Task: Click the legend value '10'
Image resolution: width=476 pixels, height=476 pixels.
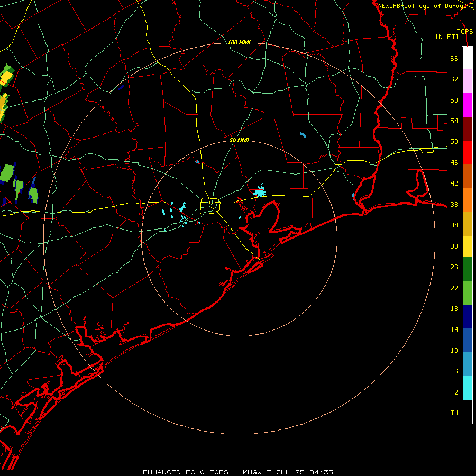Action: [454, 351]
